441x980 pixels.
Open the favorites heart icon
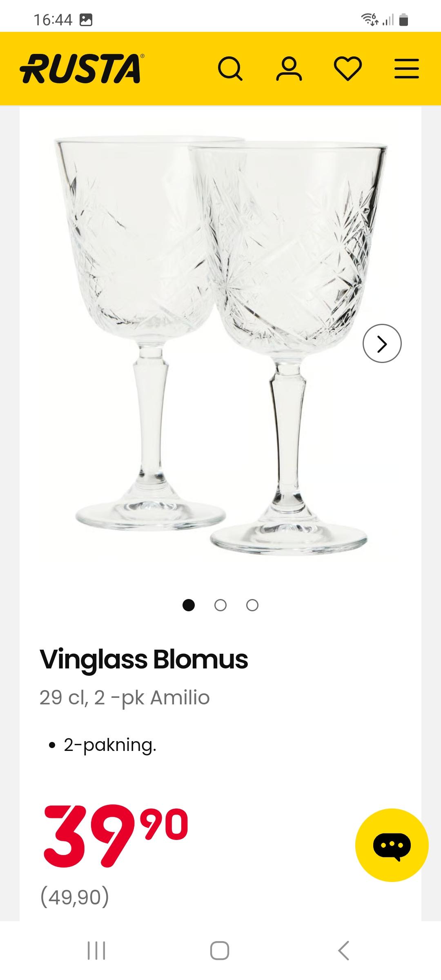(348, 69)
